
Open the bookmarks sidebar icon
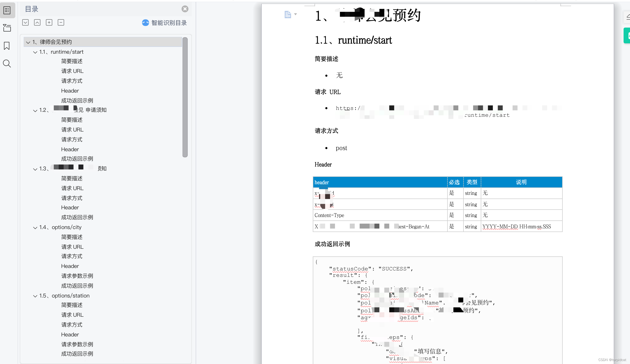(x=7, y=46)
